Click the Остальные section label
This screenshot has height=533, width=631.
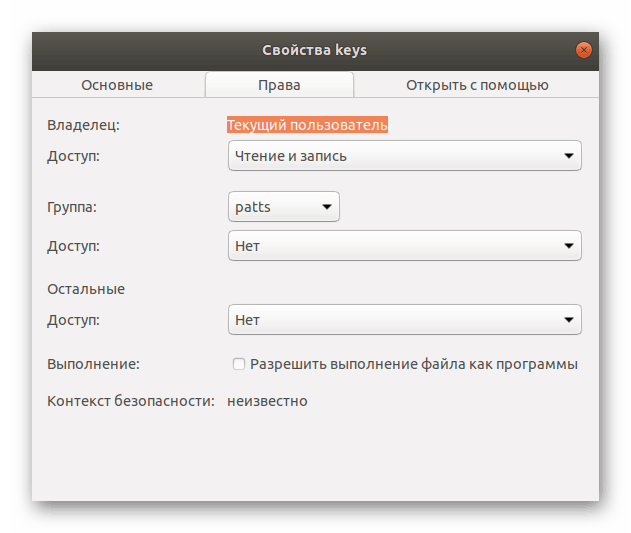click(86, 289)
